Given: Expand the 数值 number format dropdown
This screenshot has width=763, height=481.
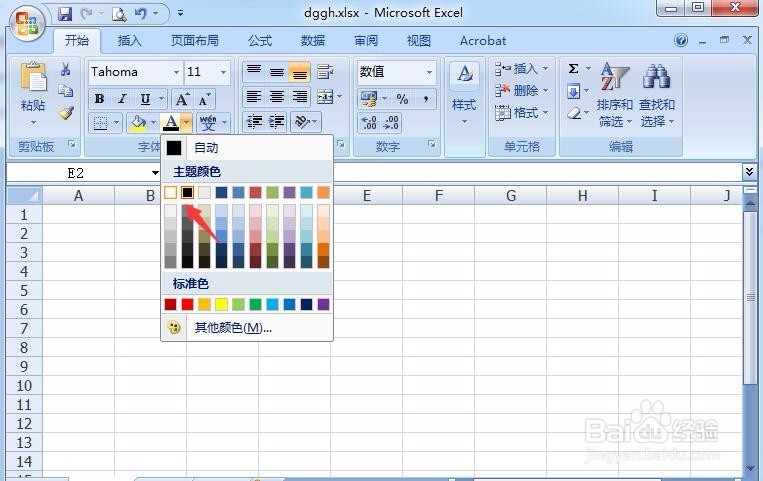Looking at the screenshot, I should tap(429, 72).
